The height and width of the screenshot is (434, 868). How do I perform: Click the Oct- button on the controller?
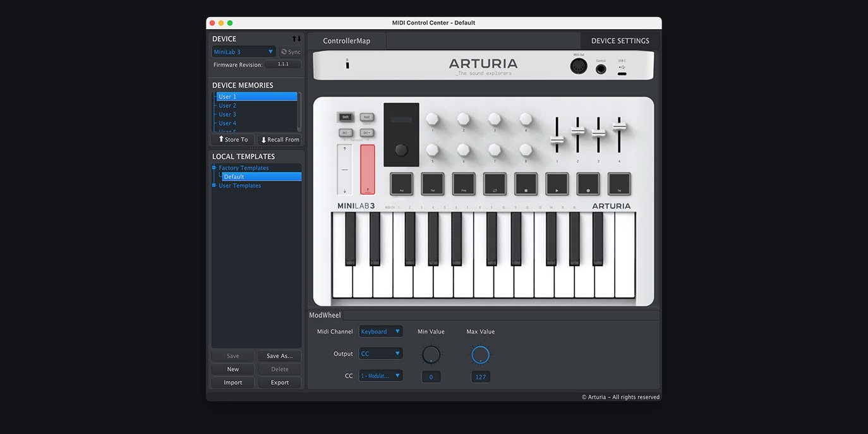[346, 133]
